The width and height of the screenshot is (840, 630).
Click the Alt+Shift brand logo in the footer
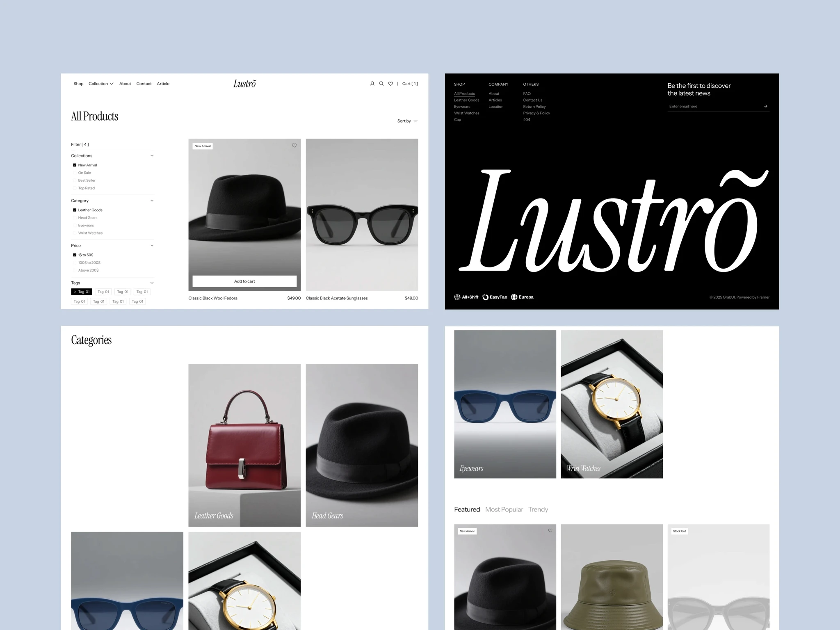click(466, 297)
